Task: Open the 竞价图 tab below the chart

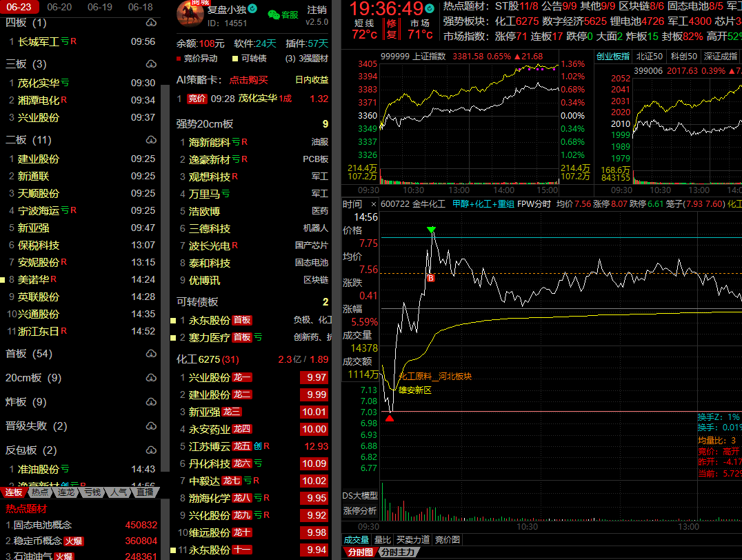Action: (447, 539)
